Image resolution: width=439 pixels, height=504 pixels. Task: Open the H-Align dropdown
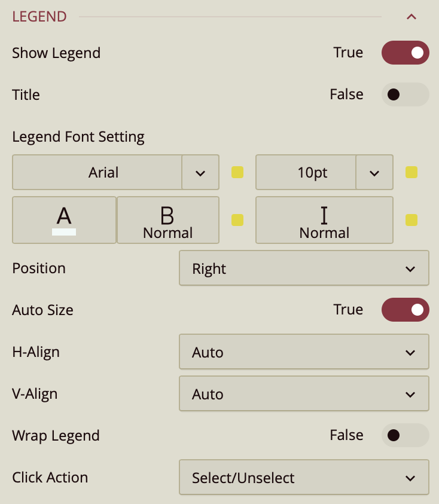(304, 352)
